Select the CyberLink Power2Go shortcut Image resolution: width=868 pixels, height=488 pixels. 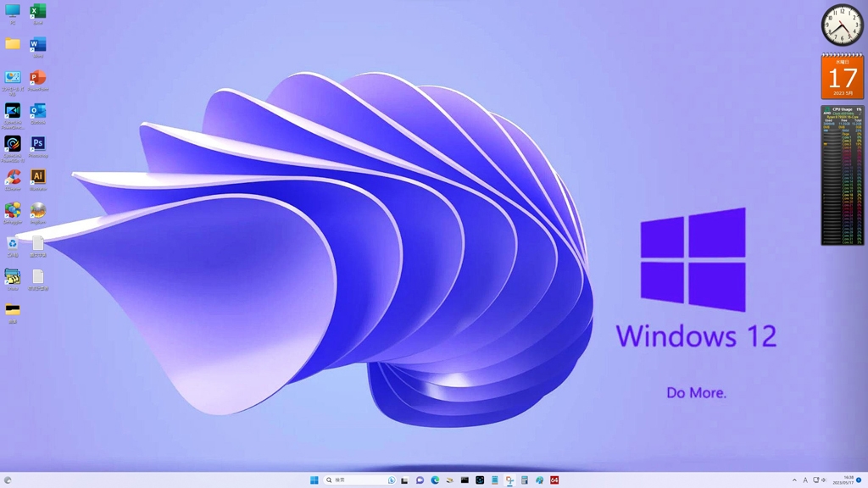(x=12, y=149)
